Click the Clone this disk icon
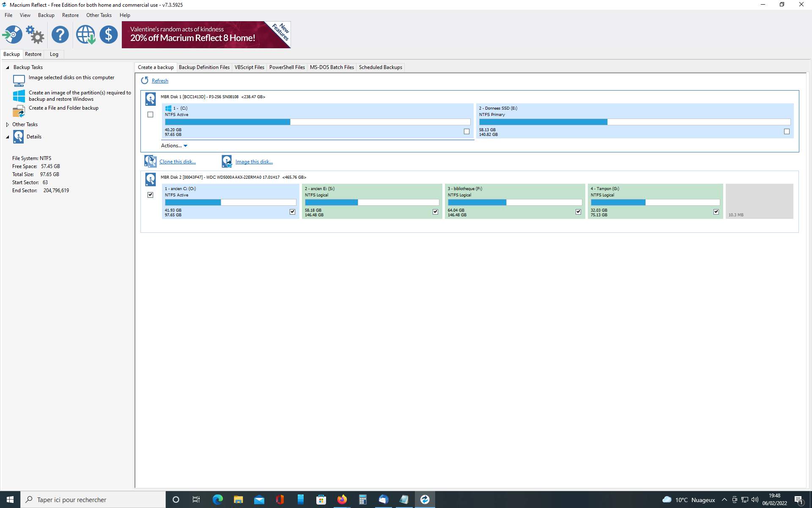 [150, 161]
